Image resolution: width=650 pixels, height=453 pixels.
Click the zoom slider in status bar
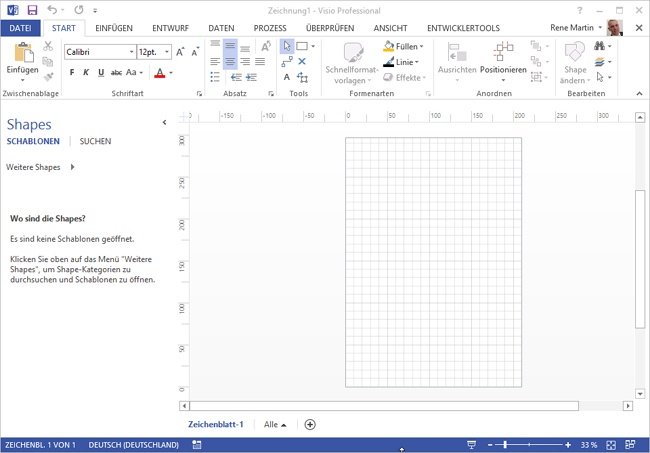tap(505, 444)
